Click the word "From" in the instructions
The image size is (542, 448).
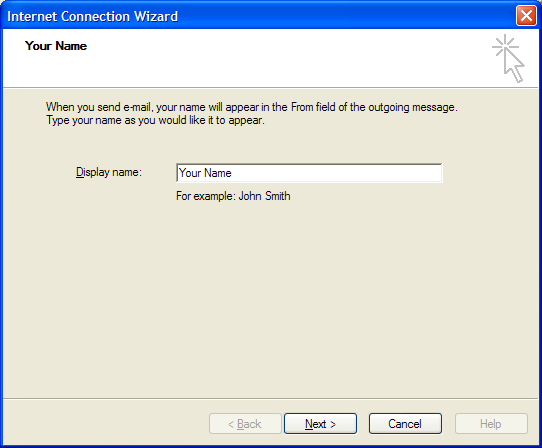[302, 107]
